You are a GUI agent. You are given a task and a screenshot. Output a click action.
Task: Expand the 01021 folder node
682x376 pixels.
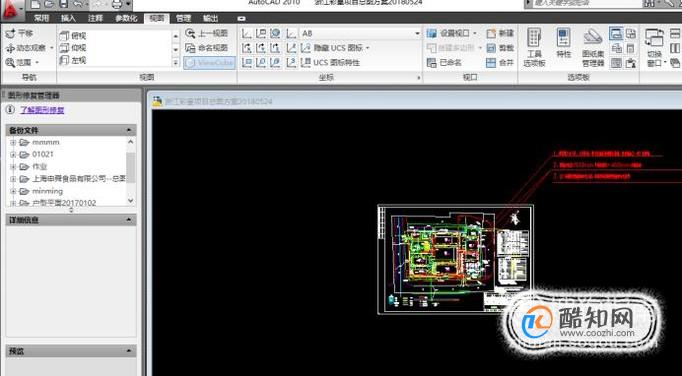click(13, 154)
